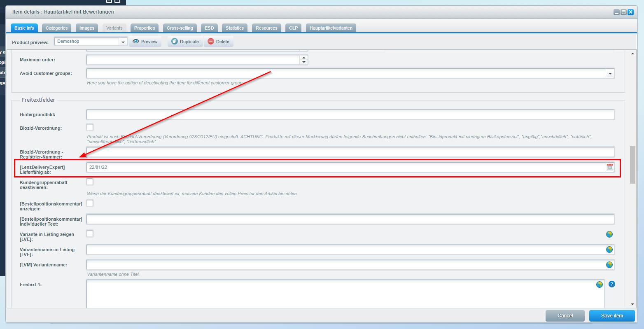Click the Variantenname ohne Titel hint text
The image size is (644, 329).
pos(113,274)
